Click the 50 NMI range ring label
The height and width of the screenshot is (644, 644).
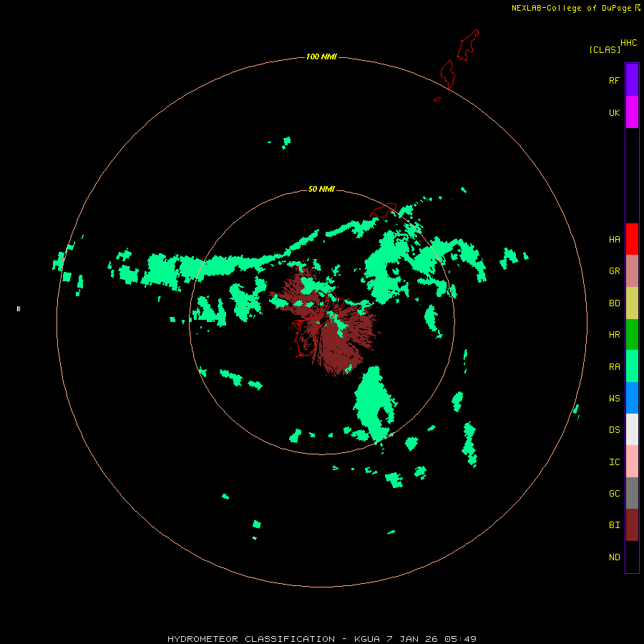321,189
